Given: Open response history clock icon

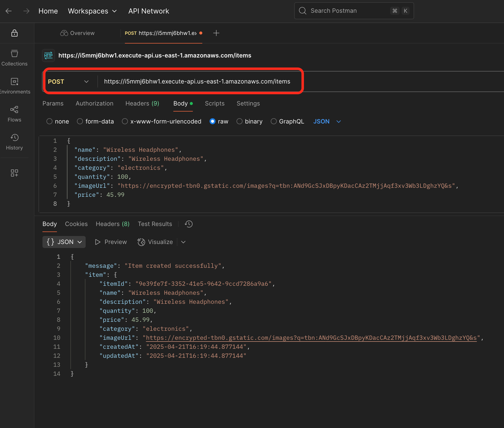Looking at the screenshot, I should click(189, 224).
